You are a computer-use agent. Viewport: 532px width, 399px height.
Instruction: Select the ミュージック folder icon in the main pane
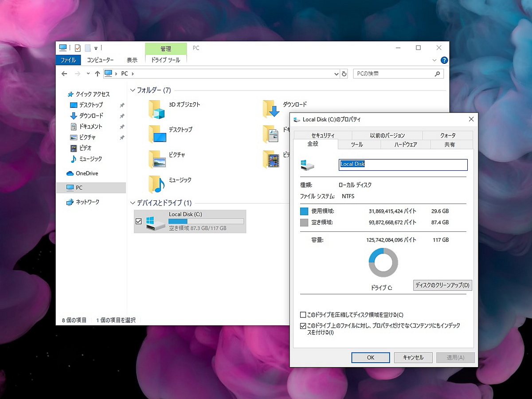point(156,184)
